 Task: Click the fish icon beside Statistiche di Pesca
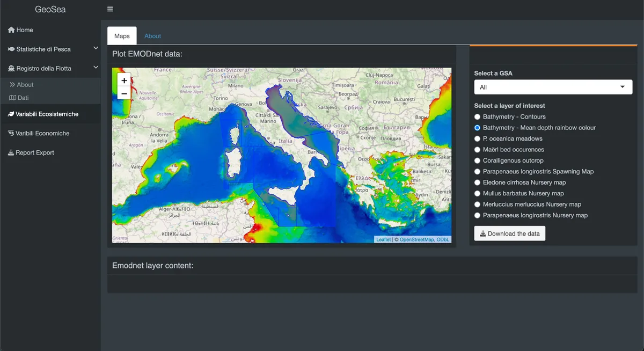click(11, 49)
